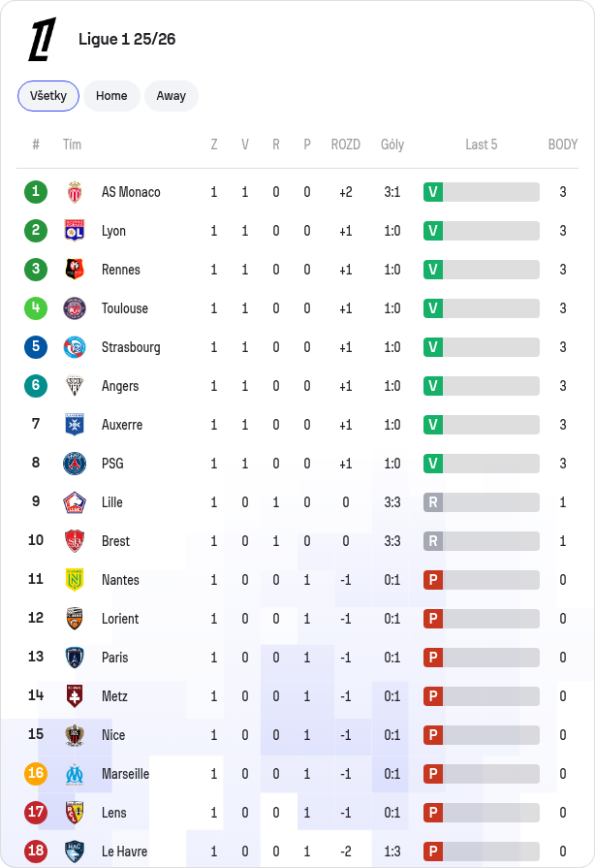Switch to the Home standings tab

coord(111,96)
